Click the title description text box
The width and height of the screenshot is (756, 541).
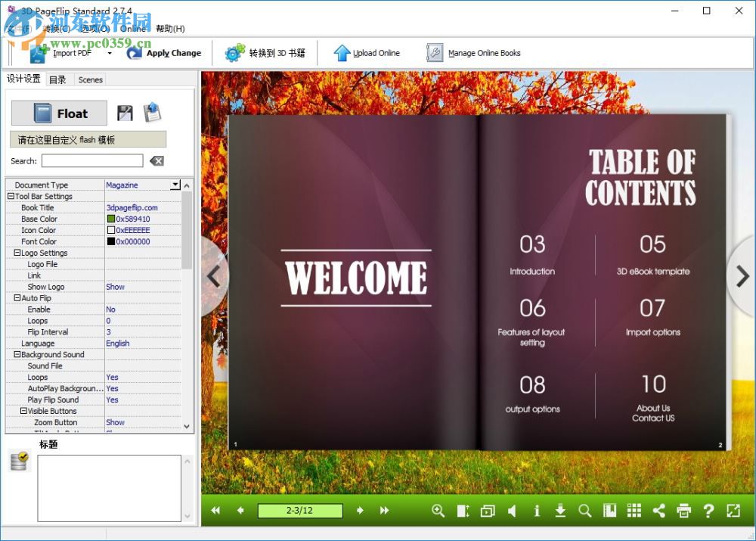click(x=110, y=488)
